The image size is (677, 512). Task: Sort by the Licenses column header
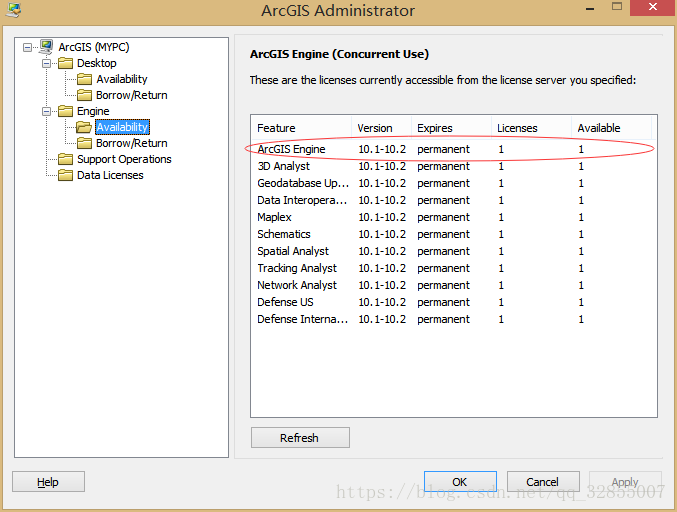(x=531, y=128)
